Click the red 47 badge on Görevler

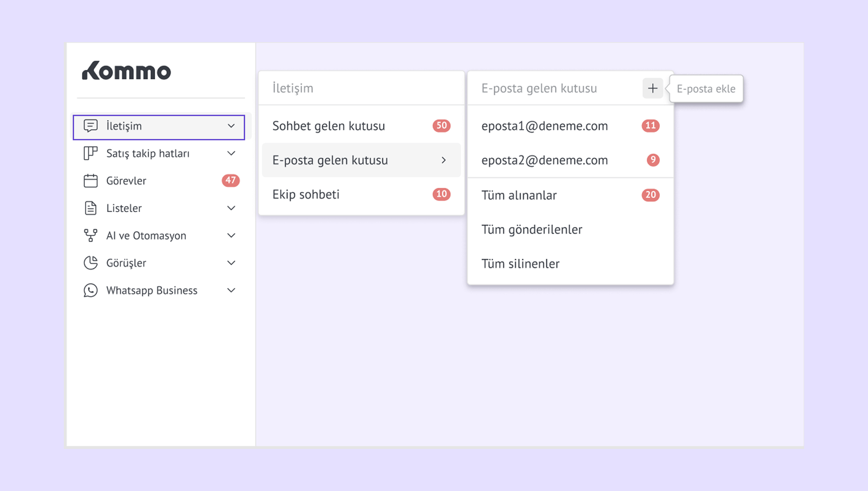230,180
